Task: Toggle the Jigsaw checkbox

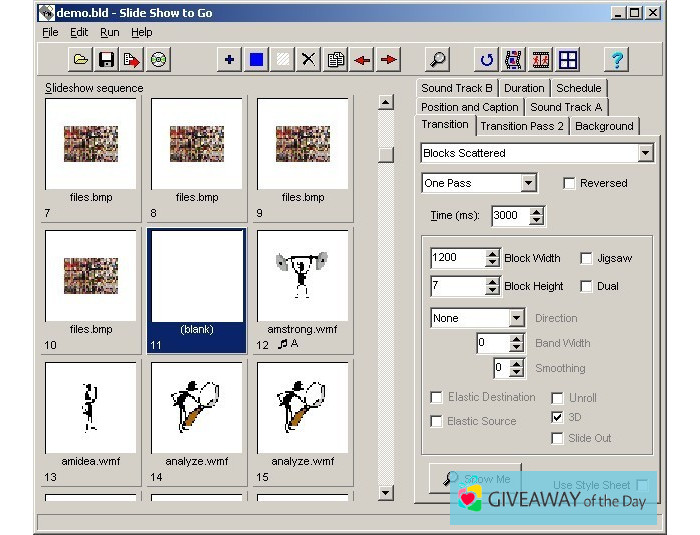Action: pyautogui.click(x=586, y=258)
